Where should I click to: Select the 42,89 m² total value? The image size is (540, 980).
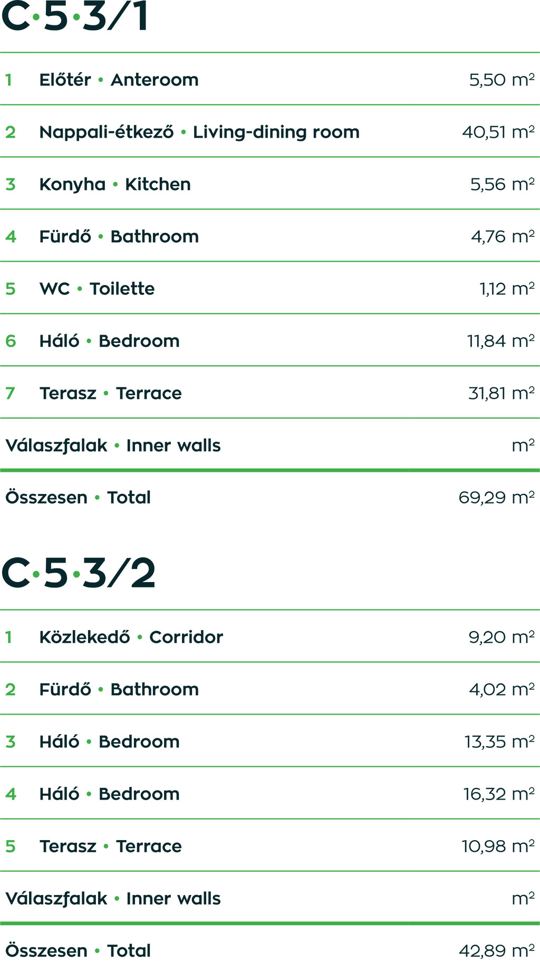(496, 951)
